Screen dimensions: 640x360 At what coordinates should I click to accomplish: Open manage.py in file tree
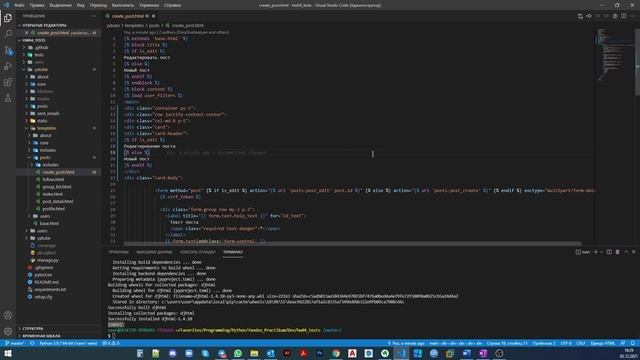[x=48, y=260]
